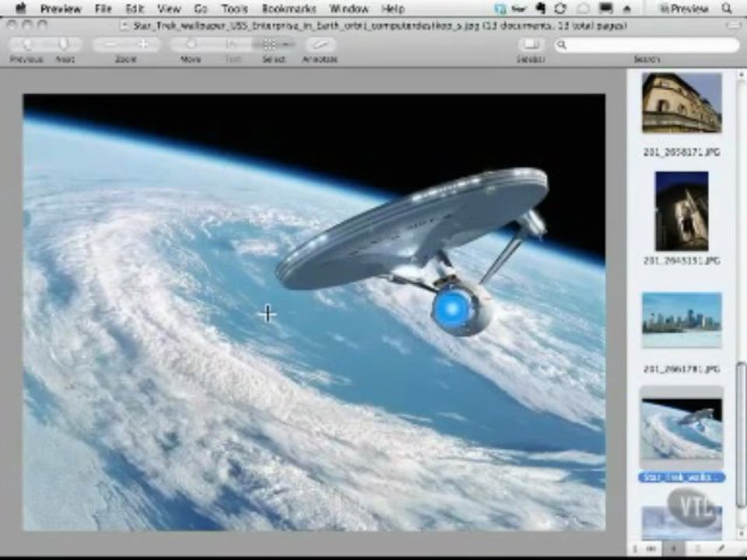
Task: Click the Next page button
Action: coord(64,44)
